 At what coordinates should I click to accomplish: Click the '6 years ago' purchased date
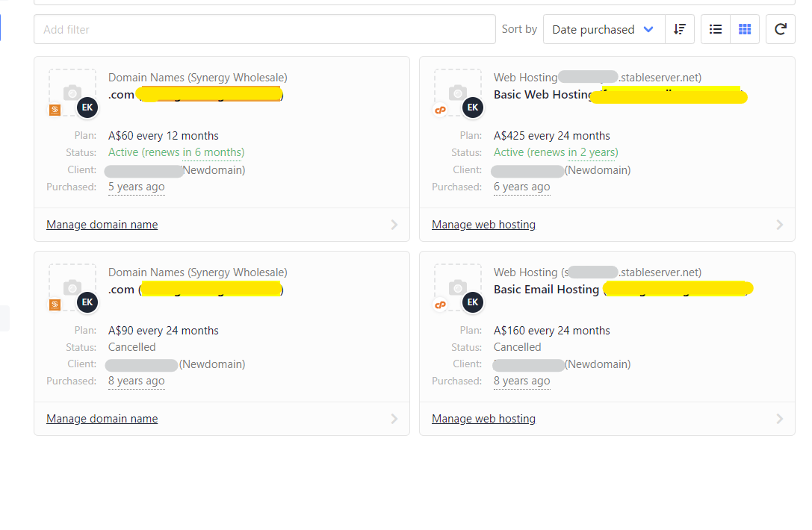point(521,187)
